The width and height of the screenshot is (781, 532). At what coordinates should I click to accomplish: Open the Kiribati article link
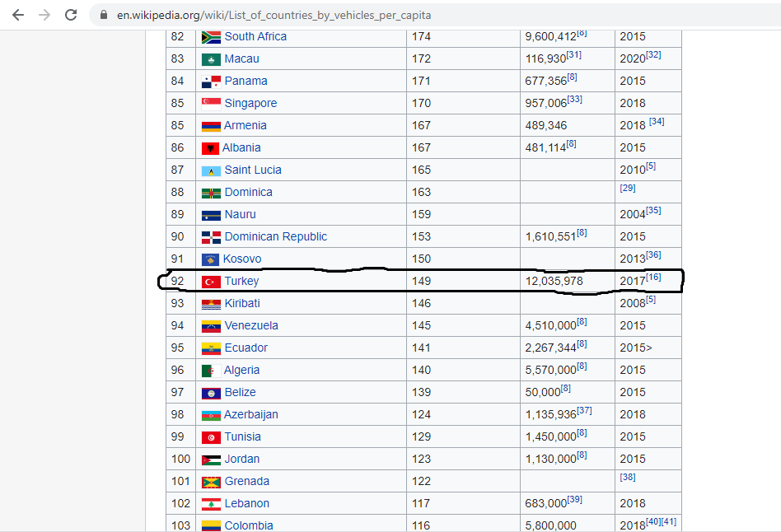[242, 303]
